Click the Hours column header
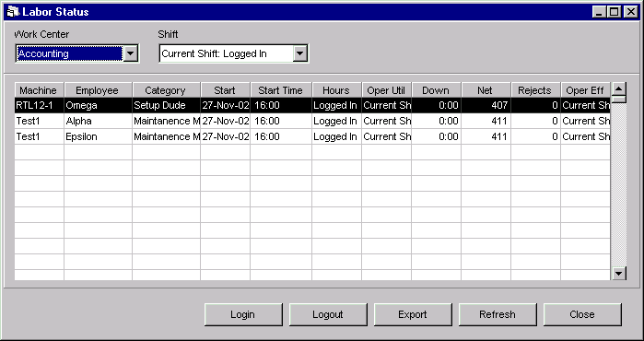Viewport: 644px width, 341px height. click(x=337, y=90)
